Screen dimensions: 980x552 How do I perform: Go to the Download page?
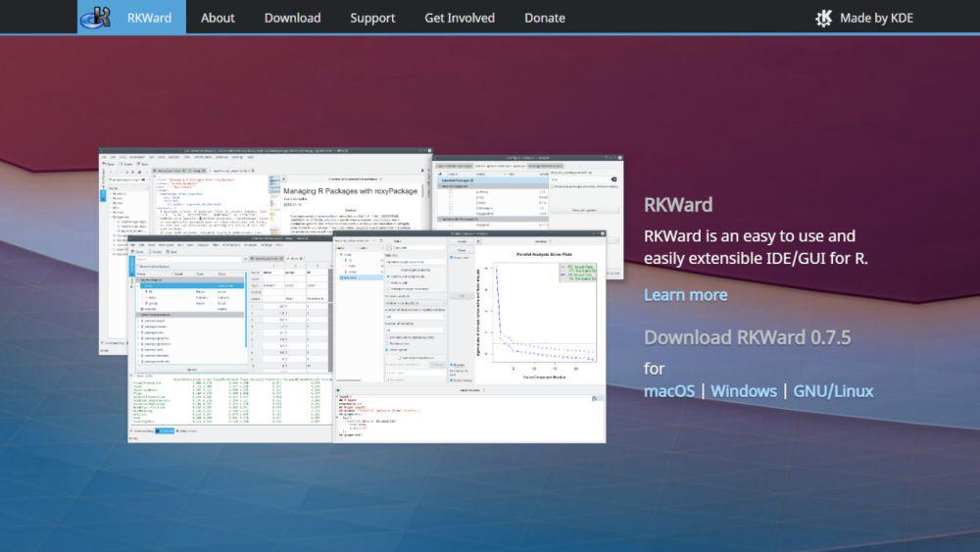[x=292, y=18]
